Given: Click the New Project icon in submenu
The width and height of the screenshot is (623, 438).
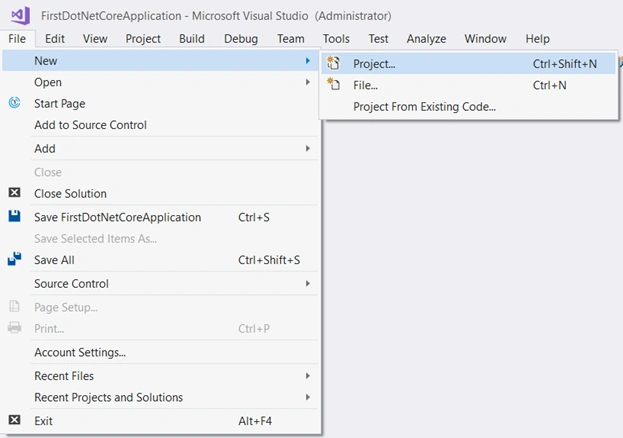Looking at the screenshot, I should (x=333, y=63).
